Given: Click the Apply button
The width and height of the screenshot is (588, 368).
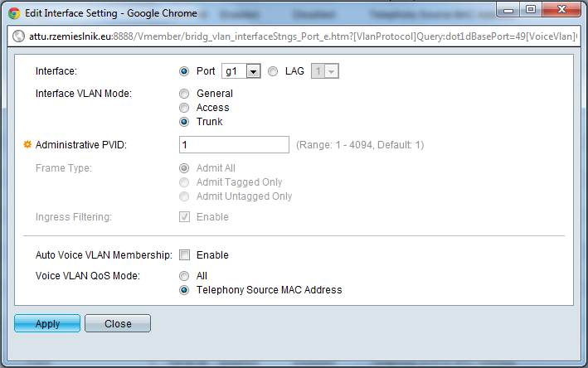Looking at the screenshot, I should point(47,324).
